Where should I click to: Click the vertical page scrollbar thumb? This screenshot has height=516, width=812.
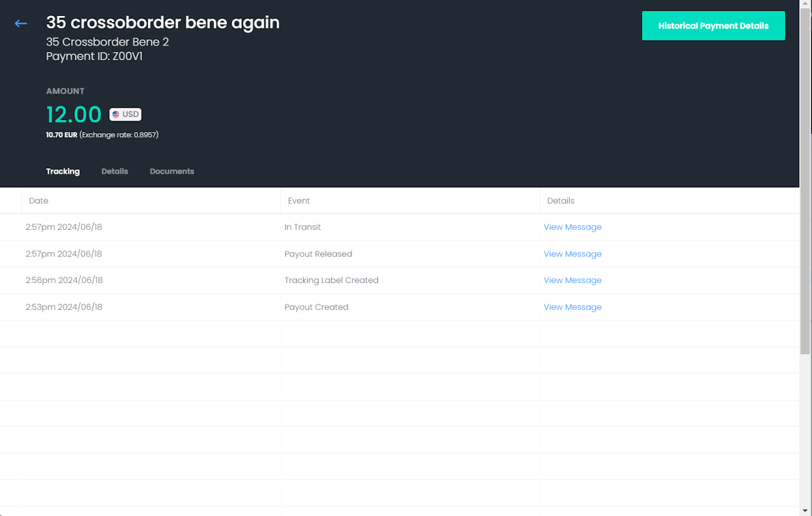806,182
